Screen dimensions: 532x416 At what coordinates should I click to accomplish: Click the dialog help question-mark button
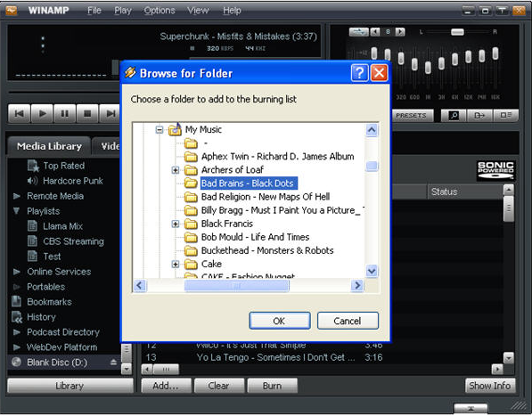click(x=359, y=73)
